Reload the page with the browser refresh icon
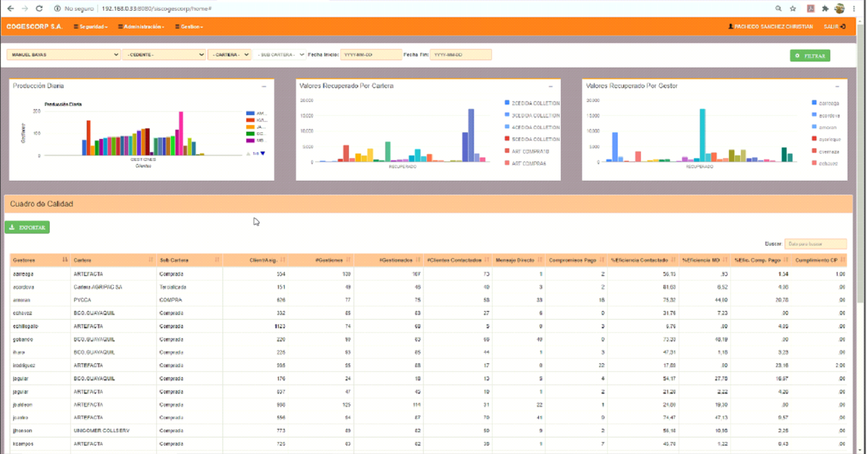The image size is (868, 454). (39, 9)
